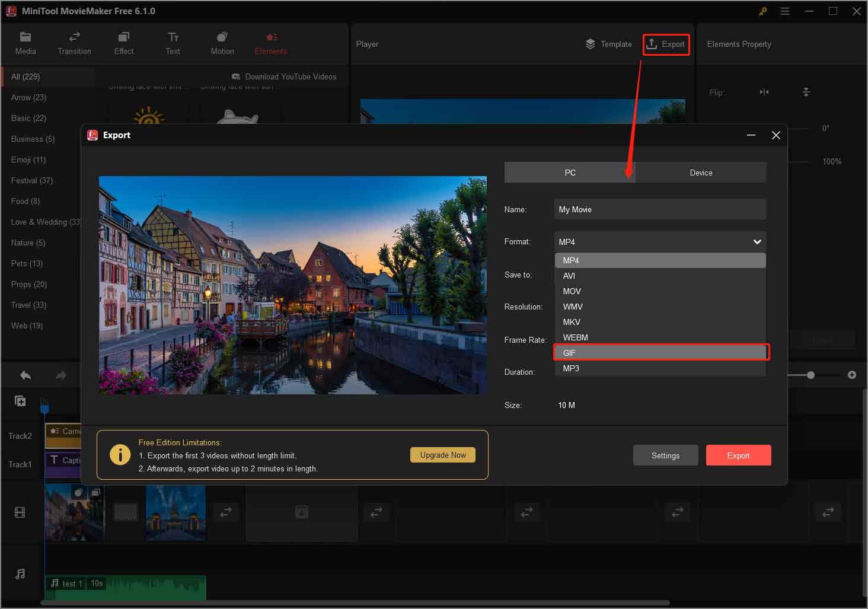The image size is (868, 609).
Task: Click the Name field with My Movie
Action: click(x=660, y=209)
